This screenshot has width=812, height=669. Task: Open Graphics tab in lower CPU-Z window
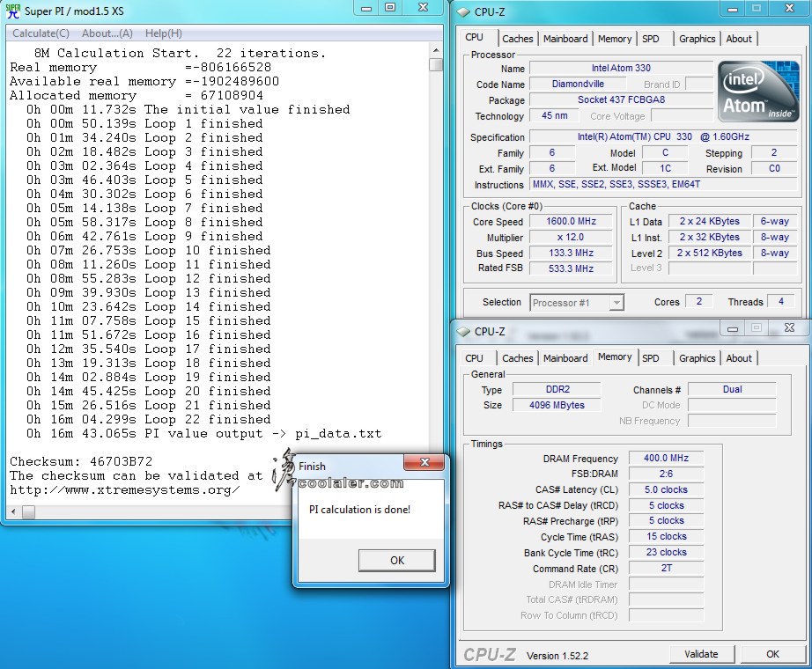tap(697, 358)
